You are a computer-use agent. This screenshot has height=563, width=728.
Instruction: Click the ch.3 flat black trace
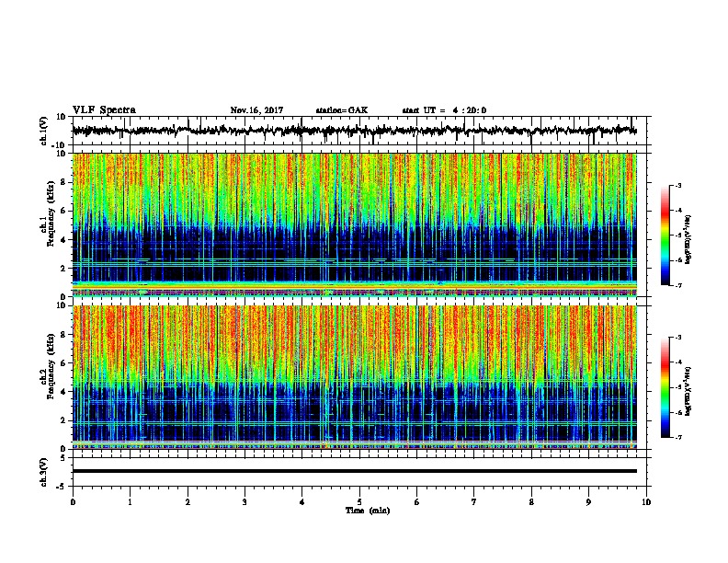click(354, 471)
